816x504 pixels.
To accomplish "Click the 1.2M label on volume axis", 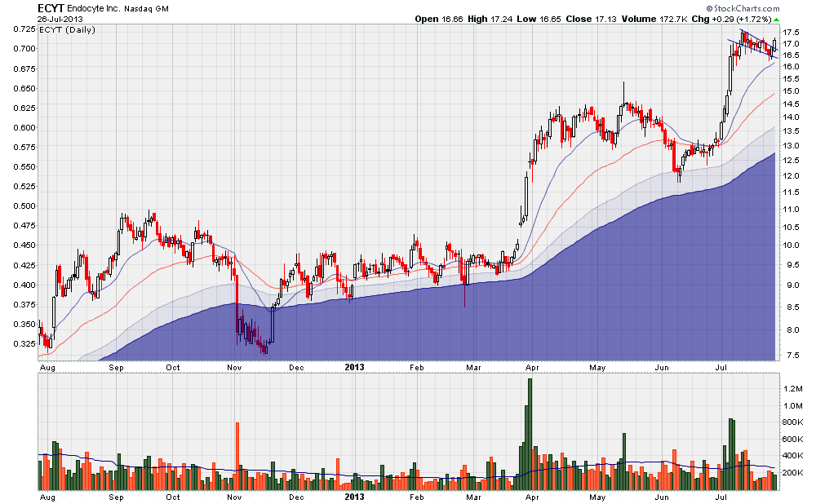I will pos(793,388).
